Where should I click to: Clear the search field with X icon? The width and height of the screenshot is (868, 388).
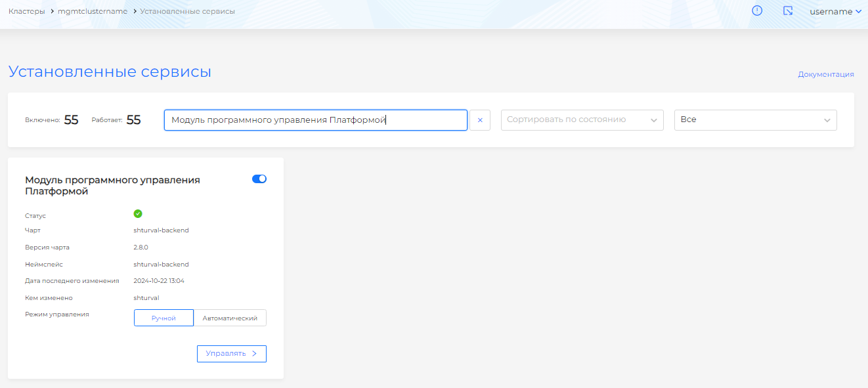(x=480, y=120)
